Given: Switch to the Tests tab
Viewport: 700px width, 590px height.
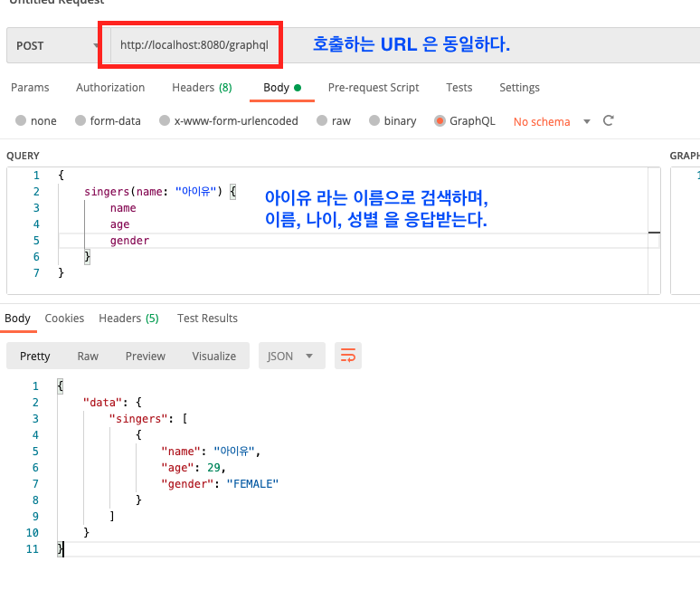Looking at the screenshot, I should (459, 88).
